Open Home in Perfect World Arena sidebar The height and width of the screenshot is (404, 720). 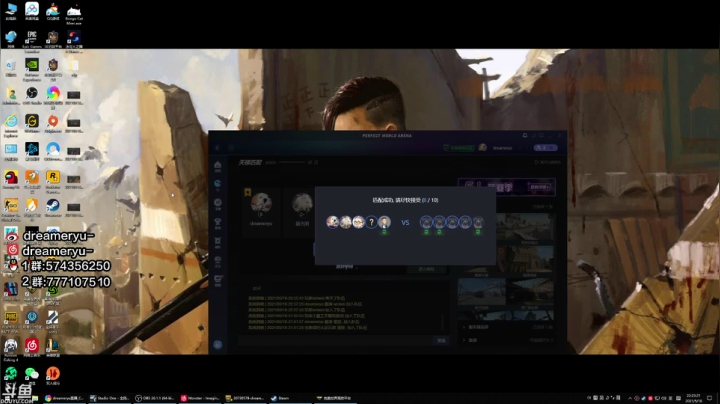pyautogui.click(x=218, y=166)
